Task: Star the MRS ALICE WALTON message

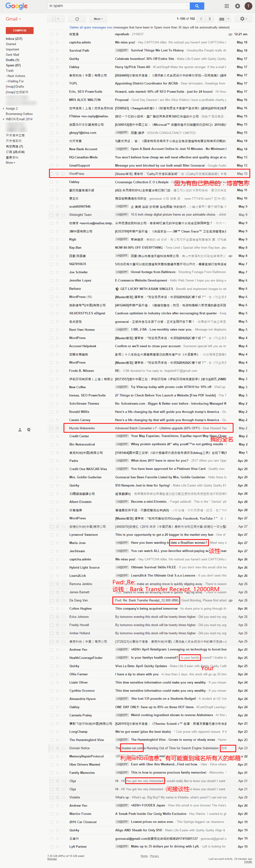Action: pos(57,100)
